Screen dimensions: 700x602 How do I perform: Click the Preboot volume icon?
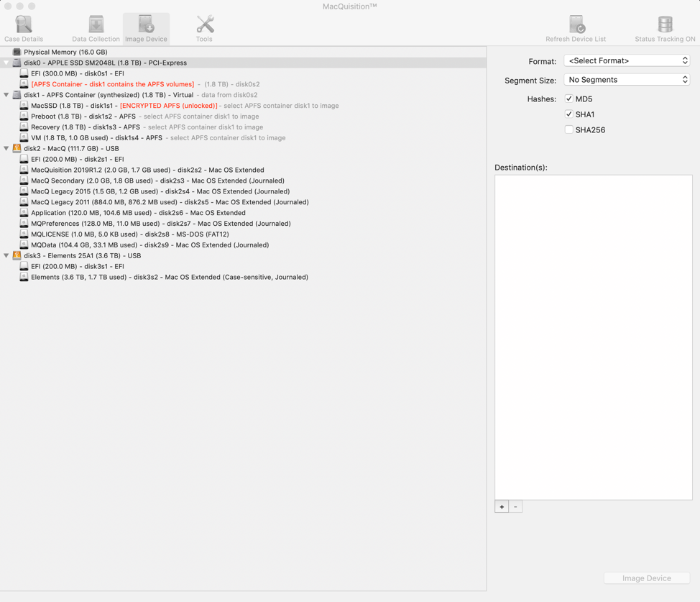pos(24,117)
